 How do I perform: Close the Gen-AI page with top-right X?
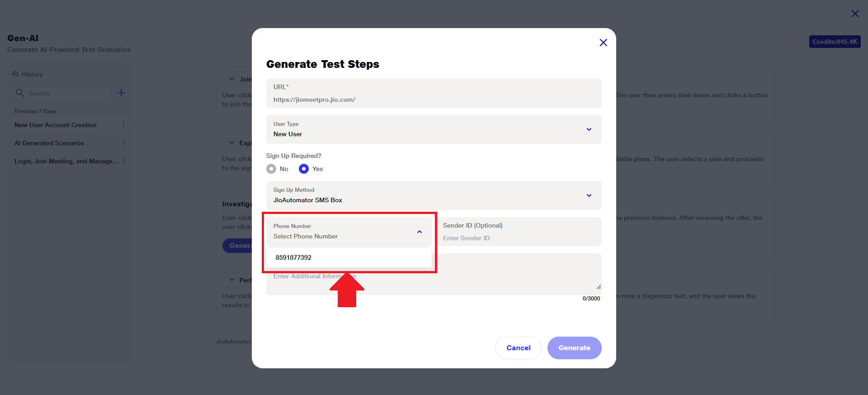[x=855, y=14]
